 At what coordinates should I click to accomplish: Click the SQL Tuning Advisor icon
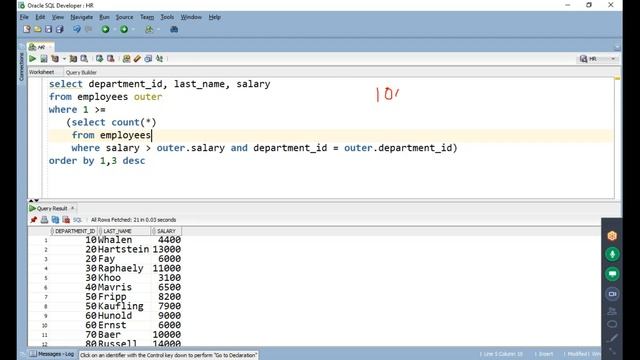(x=84, y=59)
